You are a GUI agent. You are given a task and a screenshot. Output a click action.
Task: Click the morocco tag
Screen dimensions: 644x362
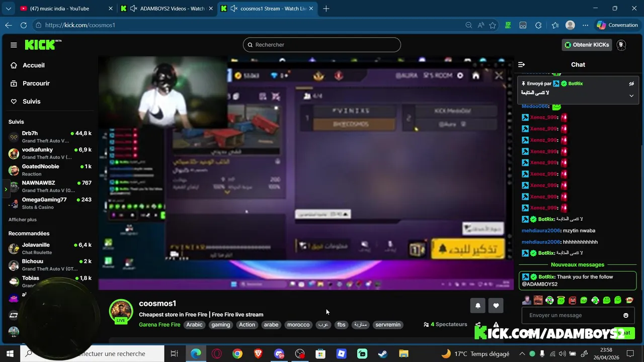298,325
